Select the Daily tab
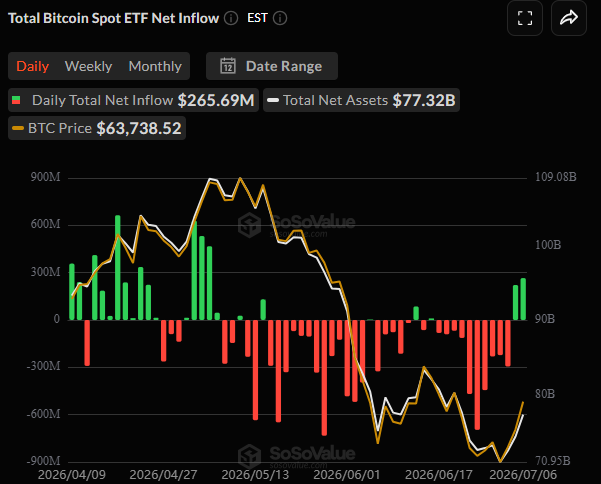The image size is (601, 484). (33, 66)
